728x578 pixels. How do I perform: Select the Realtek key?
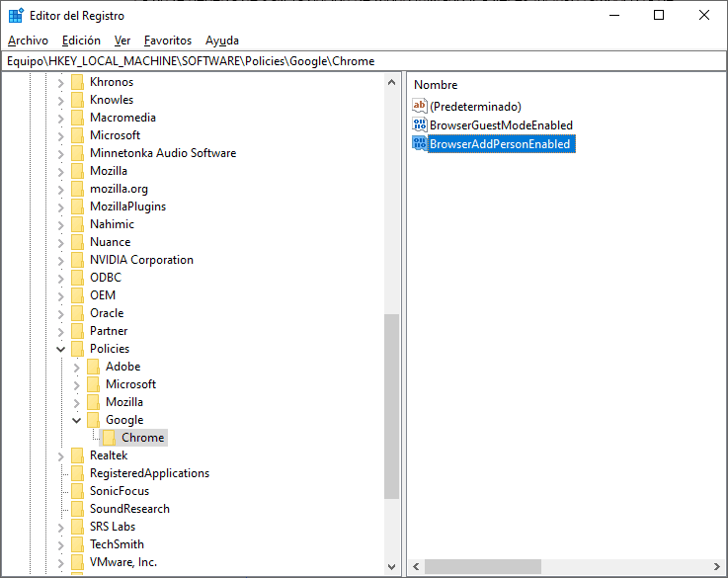click(109, 455)
